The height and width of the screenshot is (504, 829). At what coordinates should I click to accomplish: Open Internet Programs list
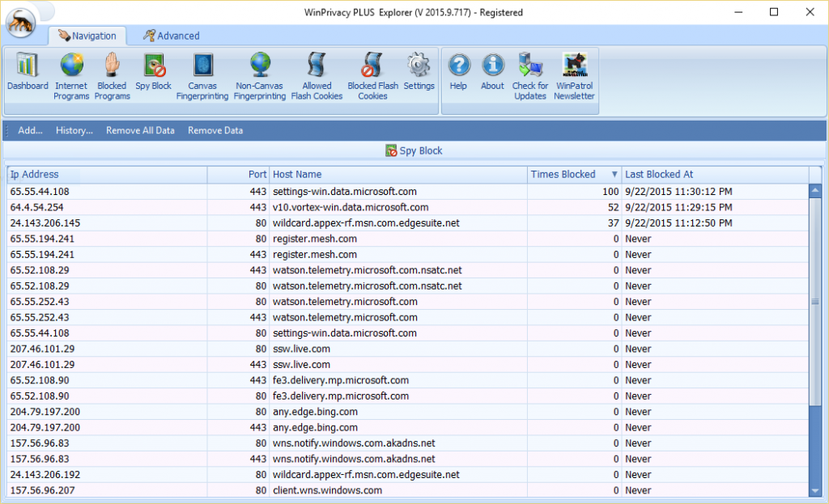click(71, 77)
